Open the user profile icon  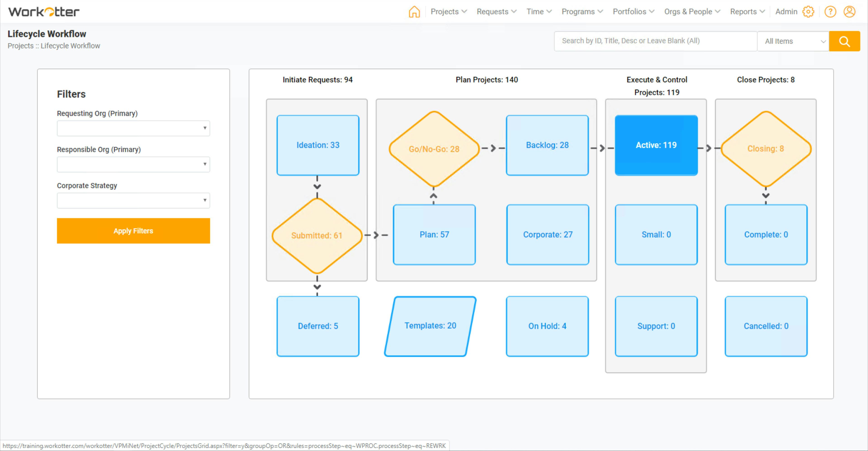click(849, 12)
